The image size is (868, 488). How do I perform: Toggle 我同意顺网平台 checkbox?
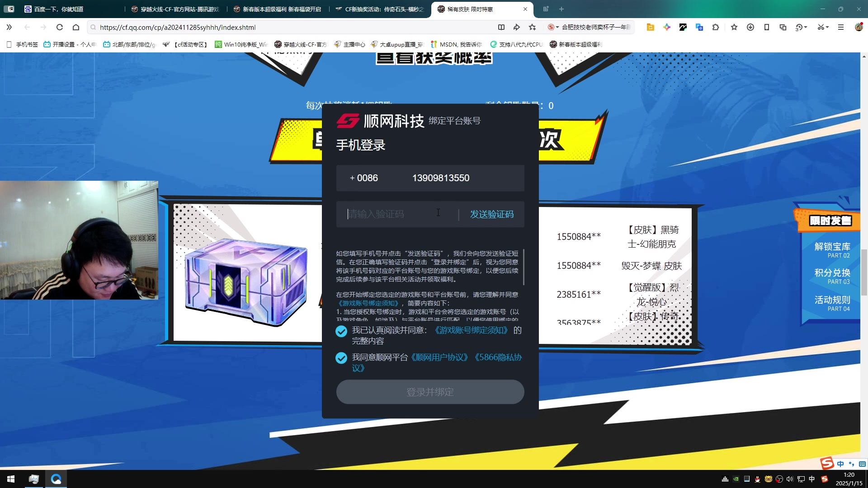tap(341, 358)
